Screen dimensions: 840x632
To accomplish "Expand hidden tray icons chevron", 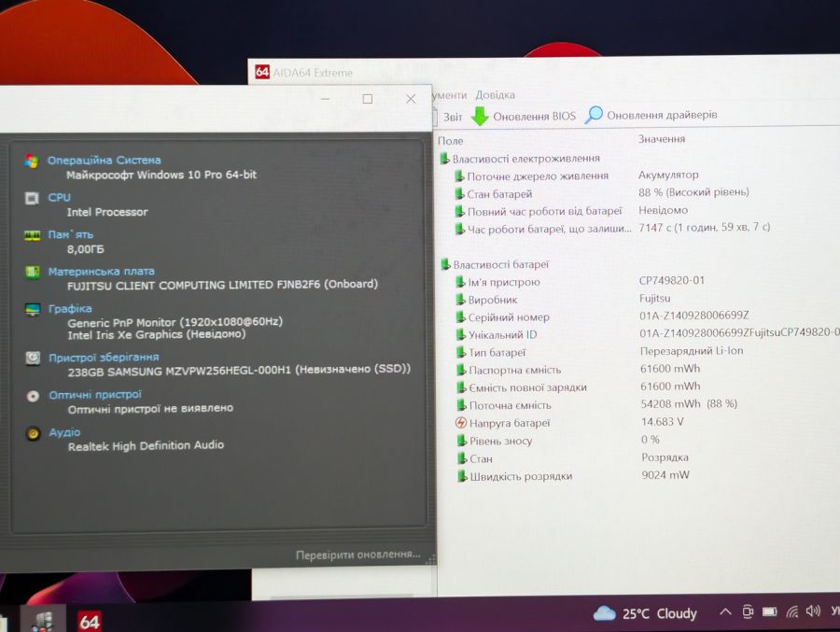I will point(725,611).
